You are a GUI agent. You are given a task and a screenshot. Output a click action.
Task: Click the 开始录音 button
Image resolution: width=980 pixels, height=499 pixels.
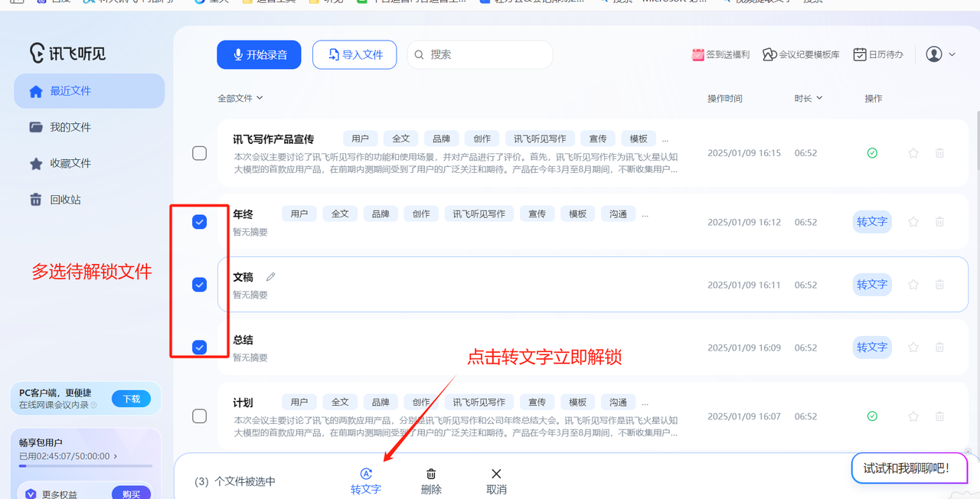pyautogui.click(x=259, y=54)
